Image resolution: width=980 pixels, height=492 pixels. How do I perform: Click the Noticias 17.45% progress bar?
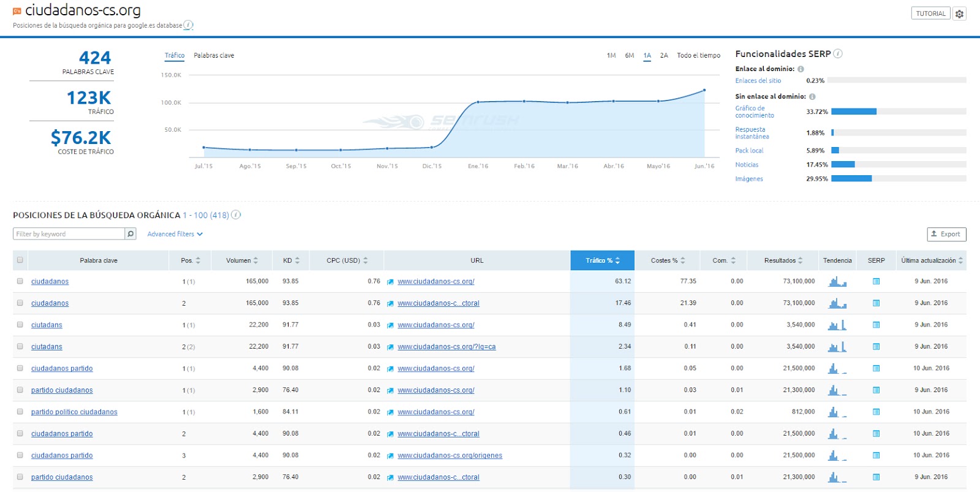(x=899, y=164)
